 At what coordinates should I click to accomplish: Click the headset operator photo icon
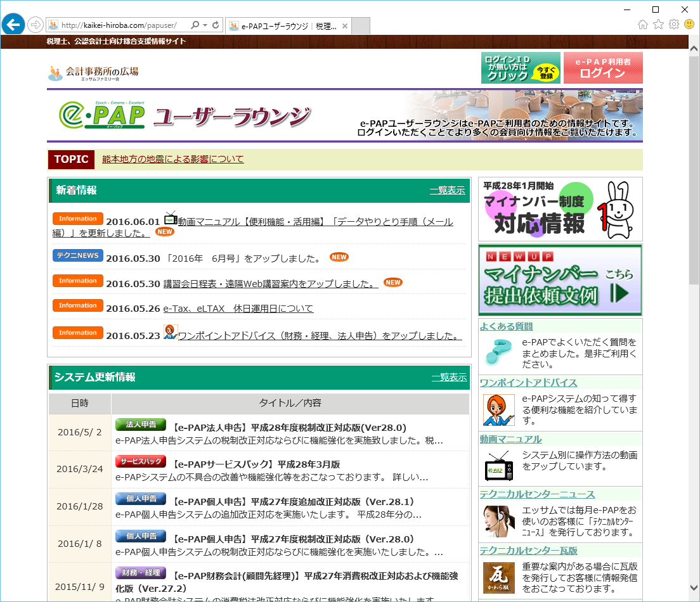pos(499,522)
